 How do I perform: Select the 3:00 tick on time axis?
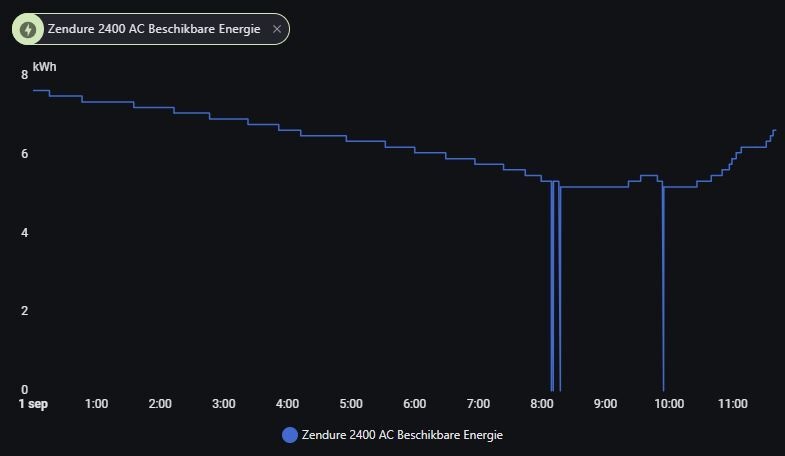(x=224, y=404)
